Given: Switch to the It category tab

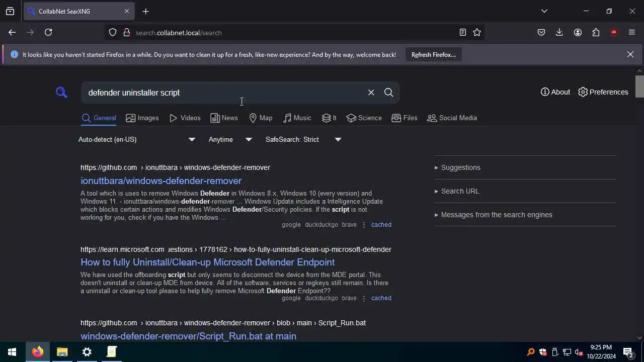Looking at the screenshot, I should 329,118.
